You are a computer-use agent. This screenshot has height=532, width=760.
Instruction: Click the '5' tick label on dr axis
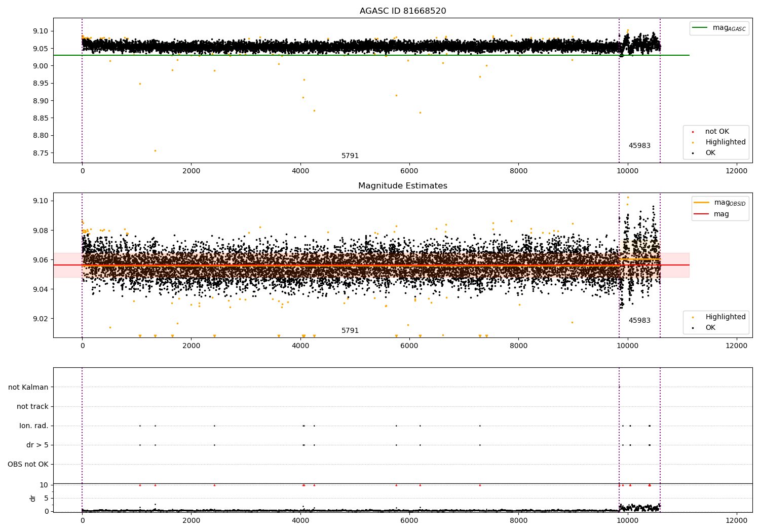[x=47, y=499]
